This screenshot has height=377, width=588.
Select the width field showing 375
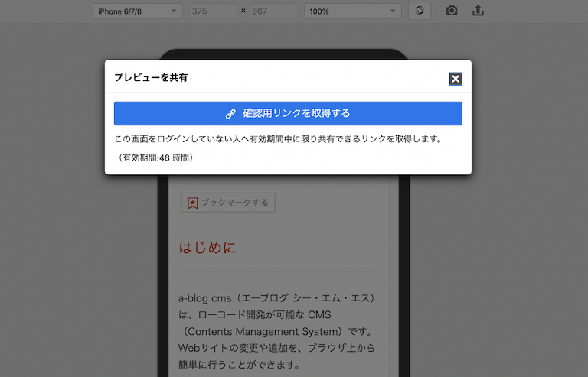point(213,11)
